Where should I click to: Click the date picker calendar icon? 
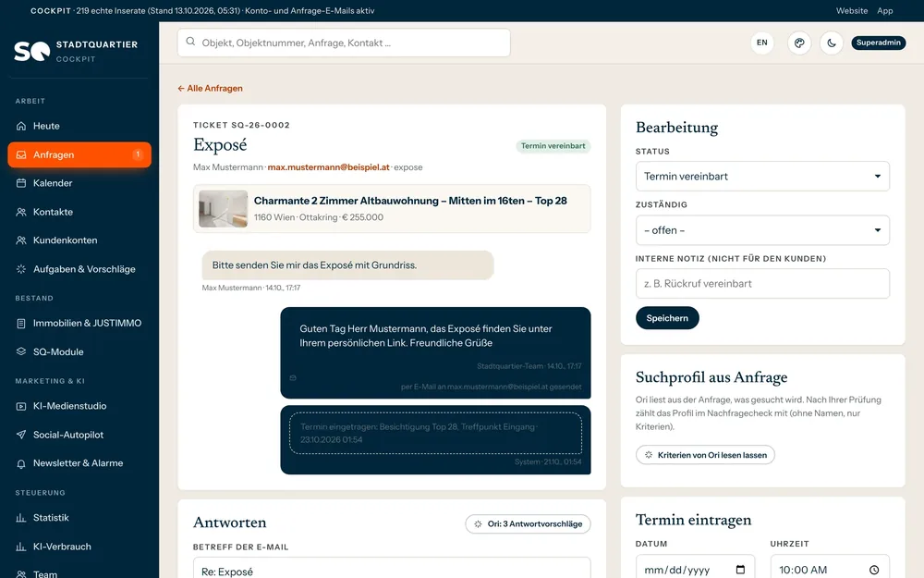741,570
